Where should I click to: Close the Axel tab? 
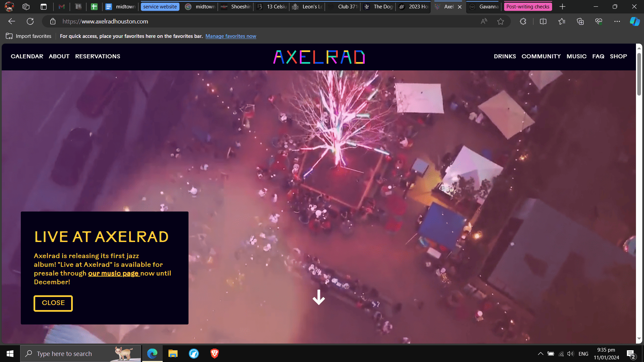[460, 7]
